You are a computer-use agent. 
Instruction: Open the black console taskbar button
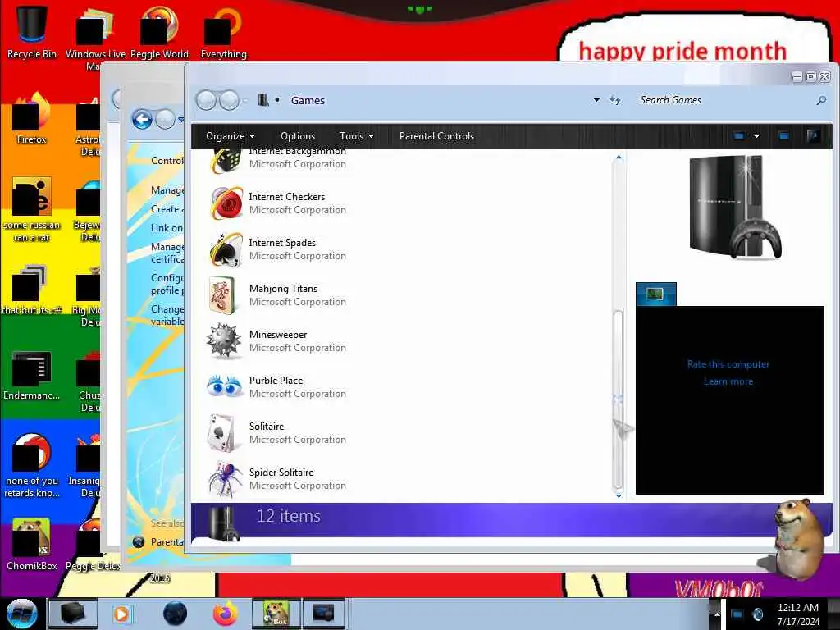pyautogui.click(x=73, y=614)
